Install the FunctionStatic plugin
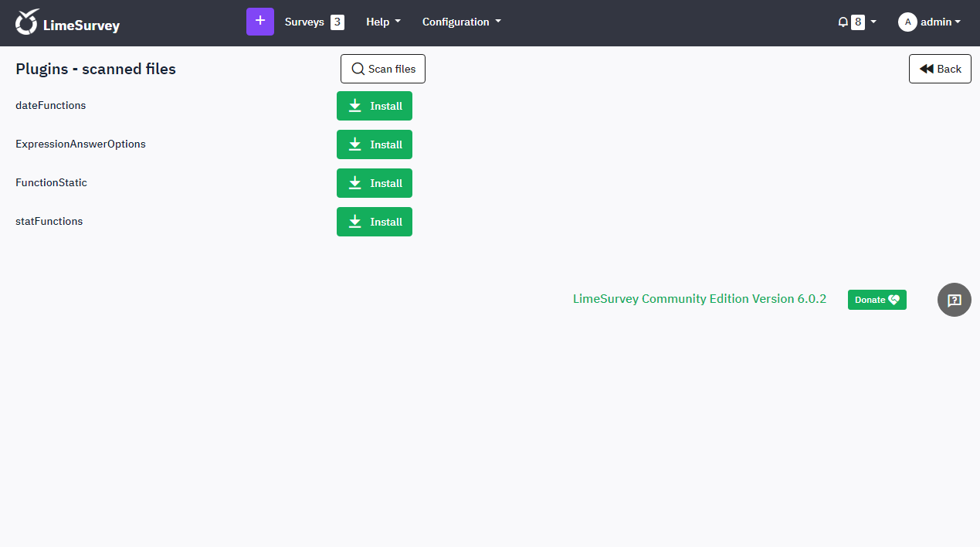The width and height of the screenshot is (980, 547). pyautogui.click(x=375, y=183)
